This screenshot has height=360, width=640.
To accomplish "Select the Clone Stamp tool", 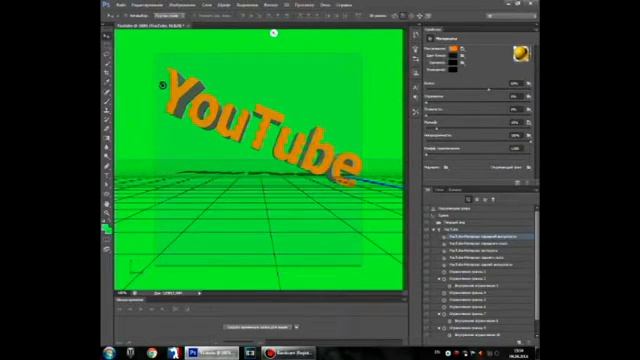I will [x=107, y=110].
